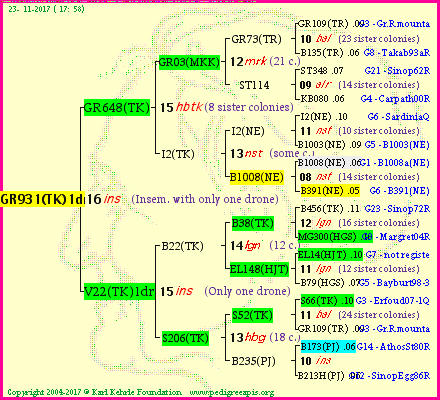Open the G5 - B1003(NE) link
The width and height of the screenshot is (440, 400).
click(397, 145)
